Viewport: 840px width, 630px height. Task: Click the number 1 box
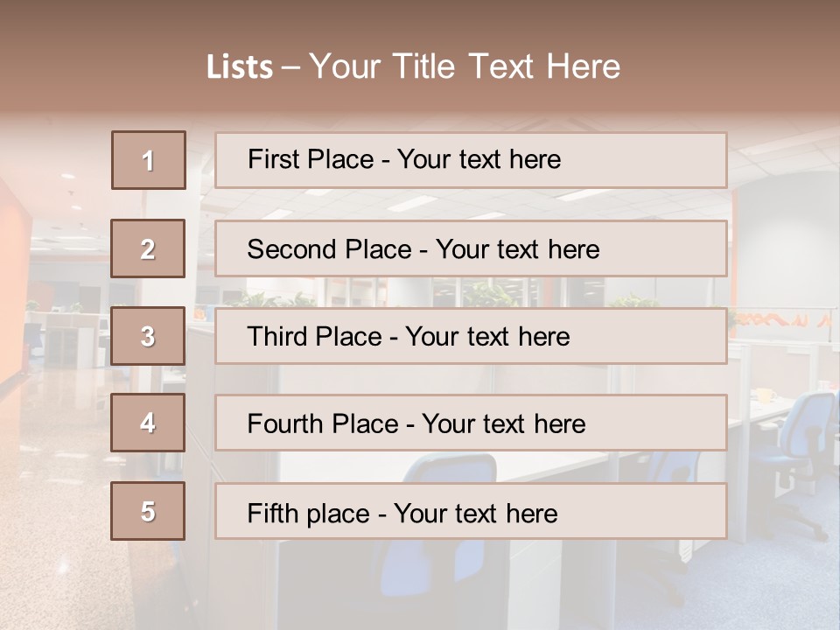(148, 160)
